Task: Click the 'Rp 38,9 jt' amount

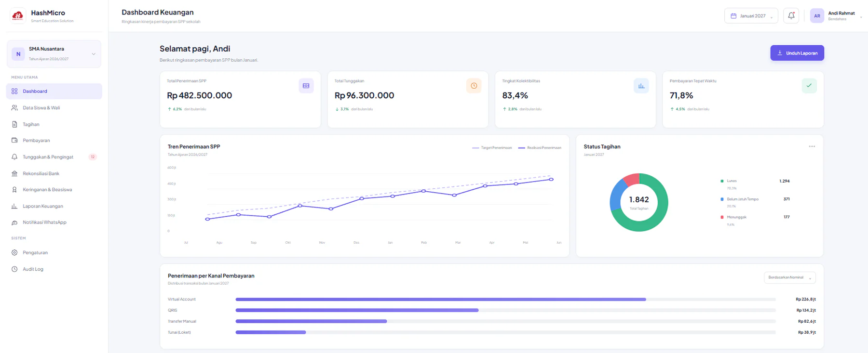Action: pyautogui.click(x=807, y=332)
